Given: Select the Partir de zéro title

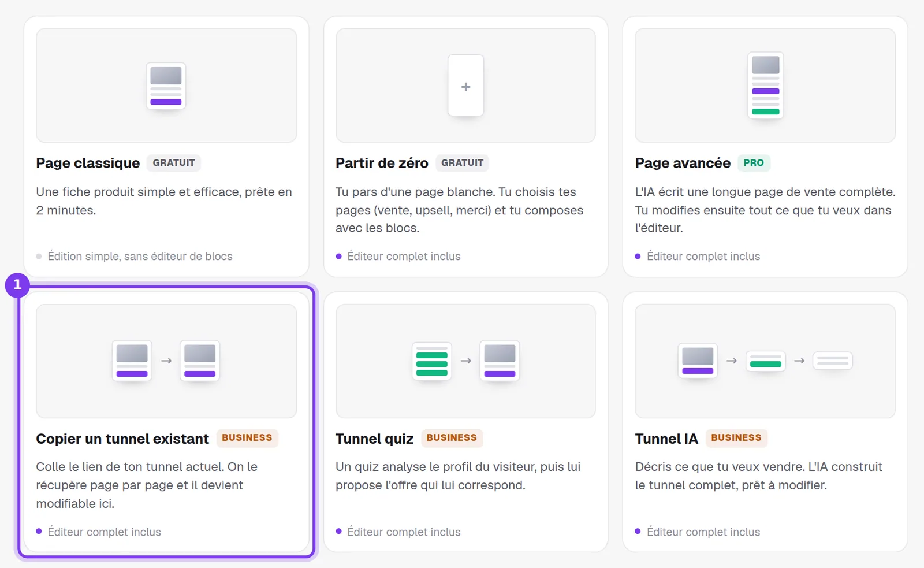Looking at the screenshot, I should [x=382, y=163].
